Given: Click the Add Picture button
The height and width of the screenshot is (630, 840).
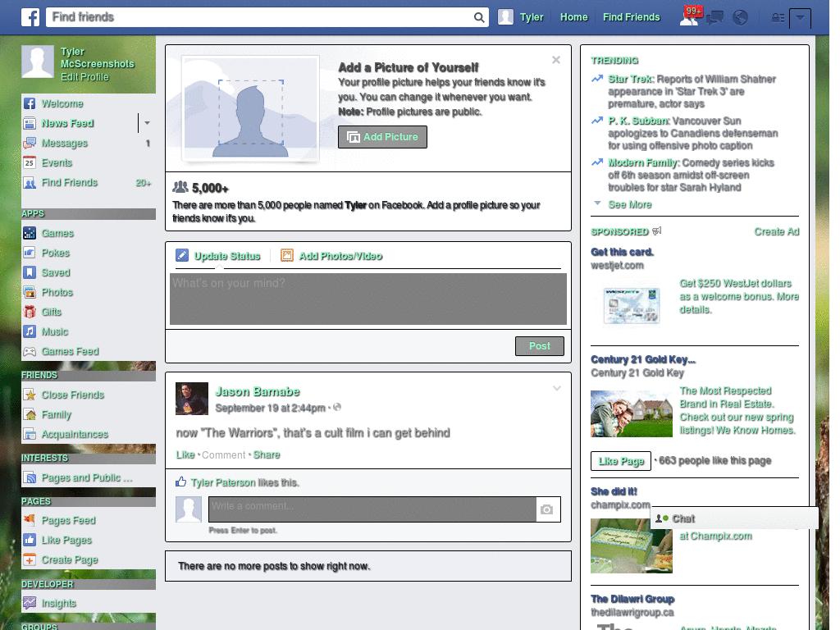Looking at the screenshot, I should point(382,137).
